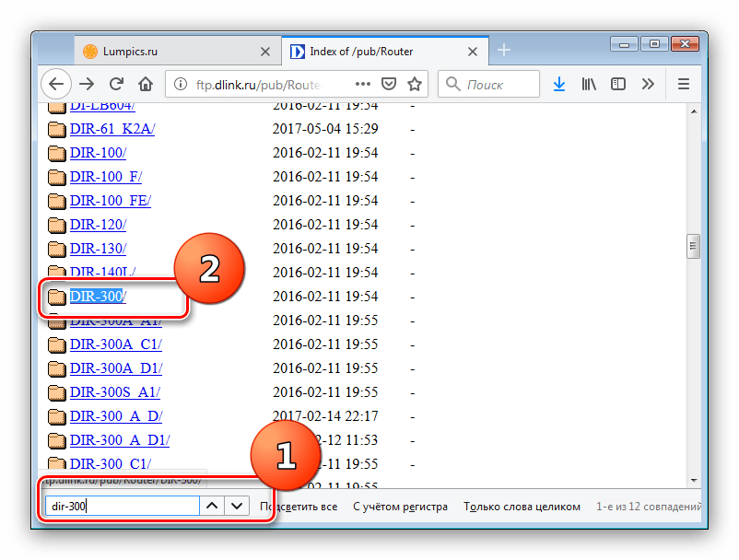The width and height of the screenshot is (739, 560).
Task: Bookmark this page with the star icon
Action: click(415, 84)
